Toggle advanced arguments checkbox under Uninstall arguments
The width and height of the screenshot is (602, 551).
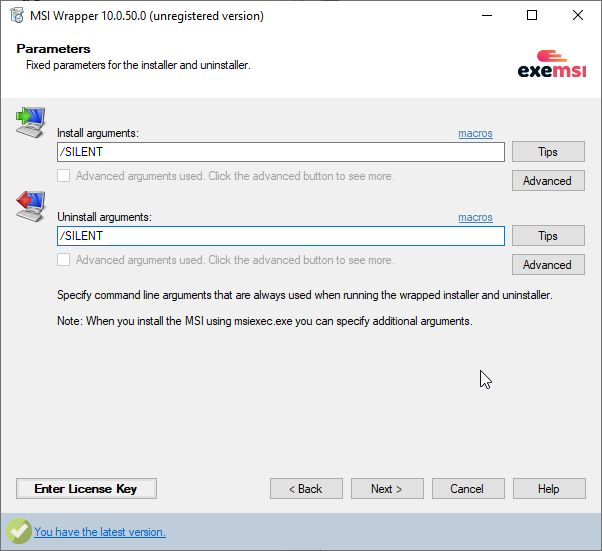pyautogui.click(x=63, y=260)
